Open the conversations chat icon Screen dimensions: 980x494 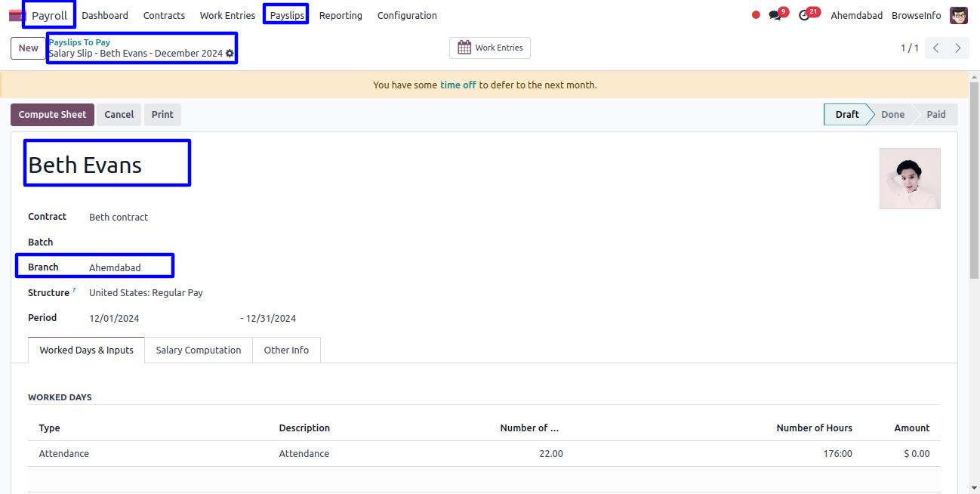775,15
